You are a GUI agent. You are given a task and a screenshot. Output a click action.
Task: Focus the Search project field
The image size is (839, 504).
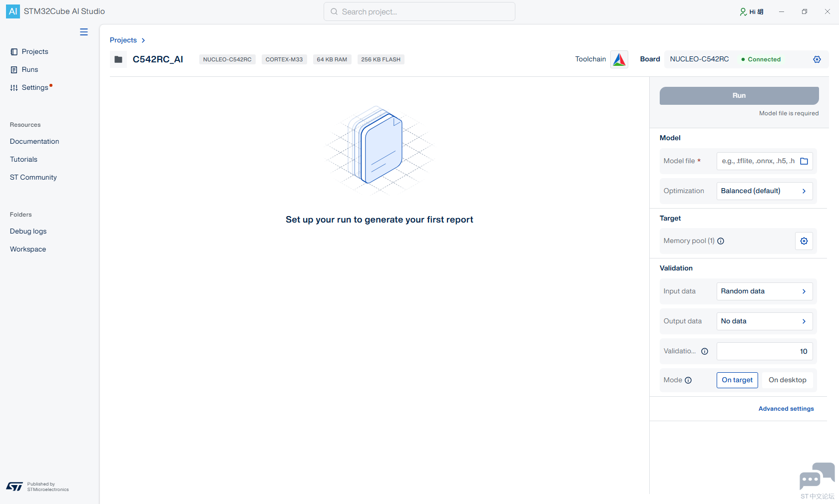(419, 11)
